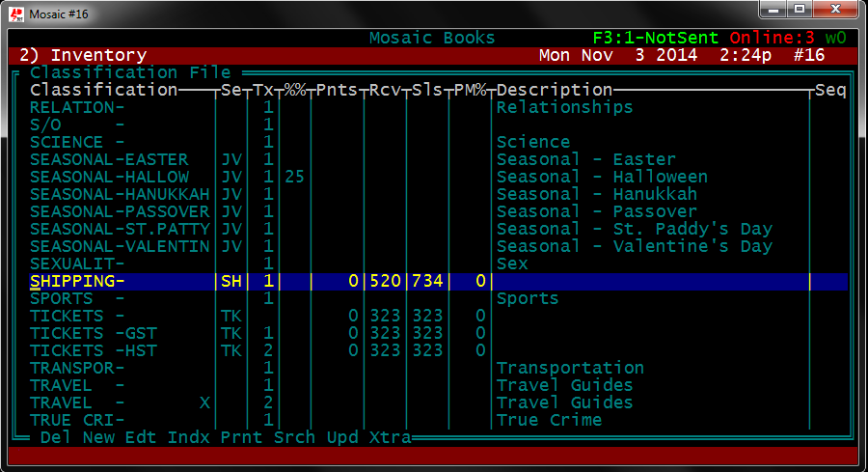Click the Online:3 status indicator
Screen dimensions: 868x472
(772, 38)
